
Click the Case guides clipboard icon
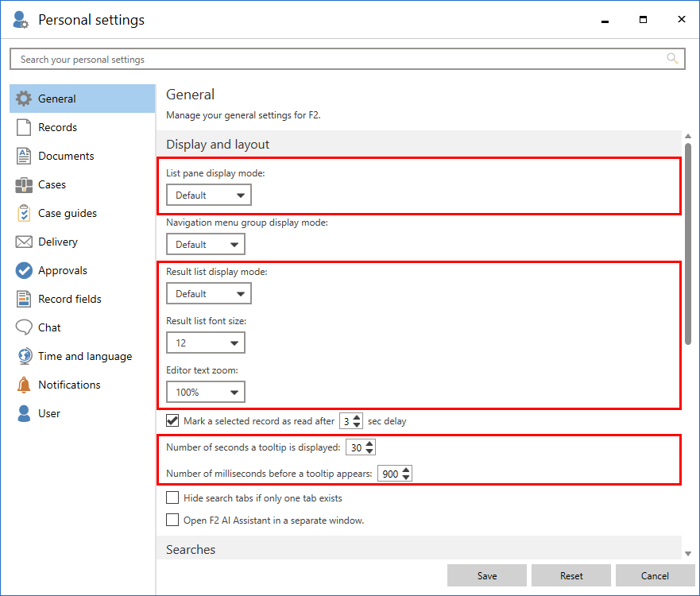(24, 213)
